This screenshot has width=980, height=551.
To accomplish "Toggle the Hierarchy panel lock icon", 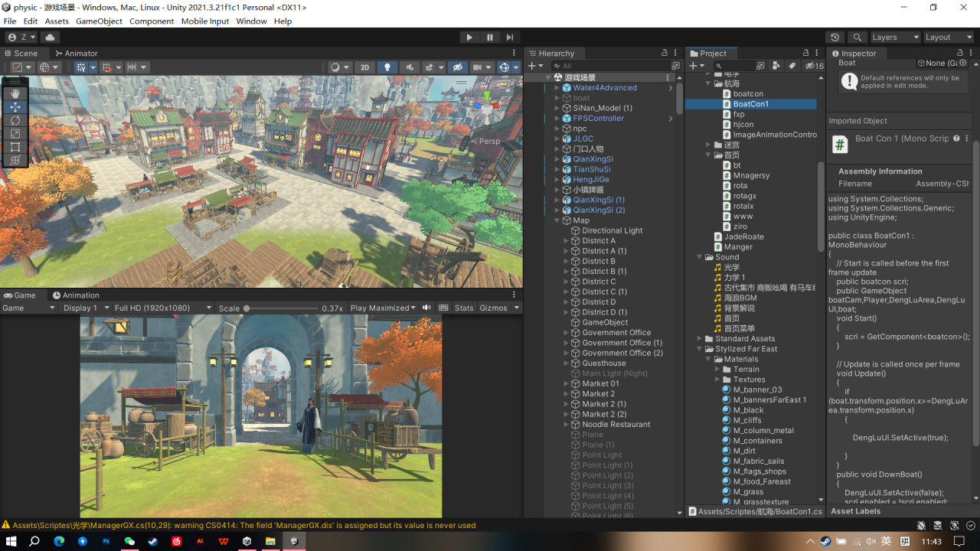I will click(x=665, y=54).
